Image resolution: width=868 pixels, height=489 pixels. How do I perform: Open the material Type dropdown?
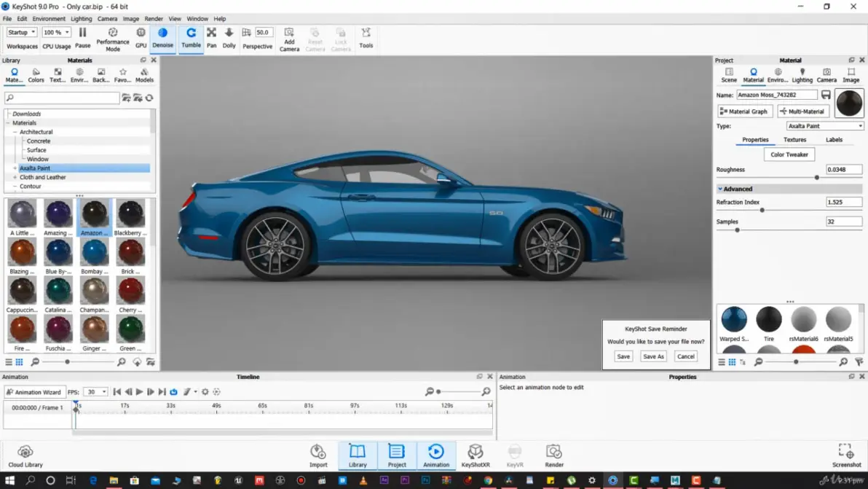(825, 125)
